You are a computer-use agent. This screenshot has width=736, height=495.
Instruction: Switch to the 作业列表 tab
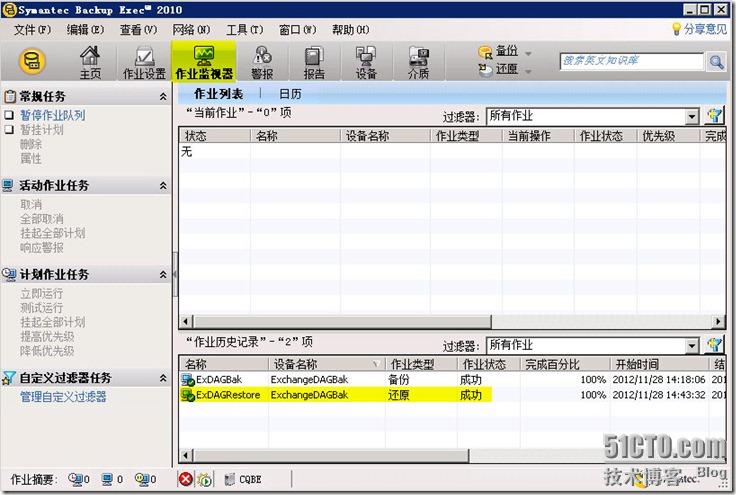(218, 94)
